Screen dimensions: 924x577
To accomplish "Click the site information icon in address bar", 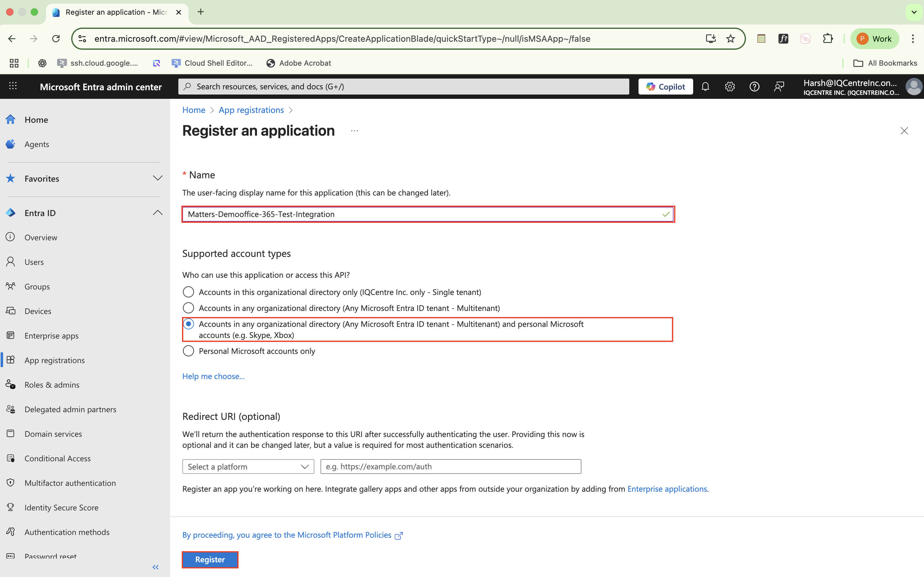I will tap(82, 39).
